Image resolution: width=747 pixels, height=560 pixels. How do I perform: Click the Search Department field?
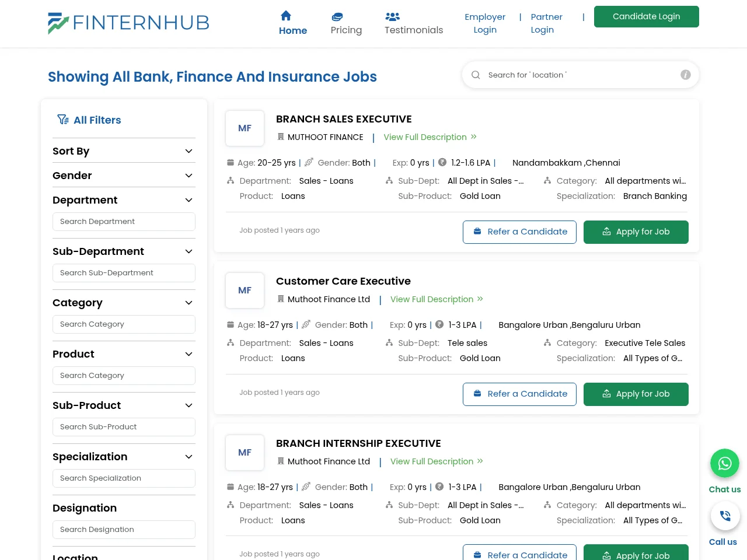click(124, 222)
